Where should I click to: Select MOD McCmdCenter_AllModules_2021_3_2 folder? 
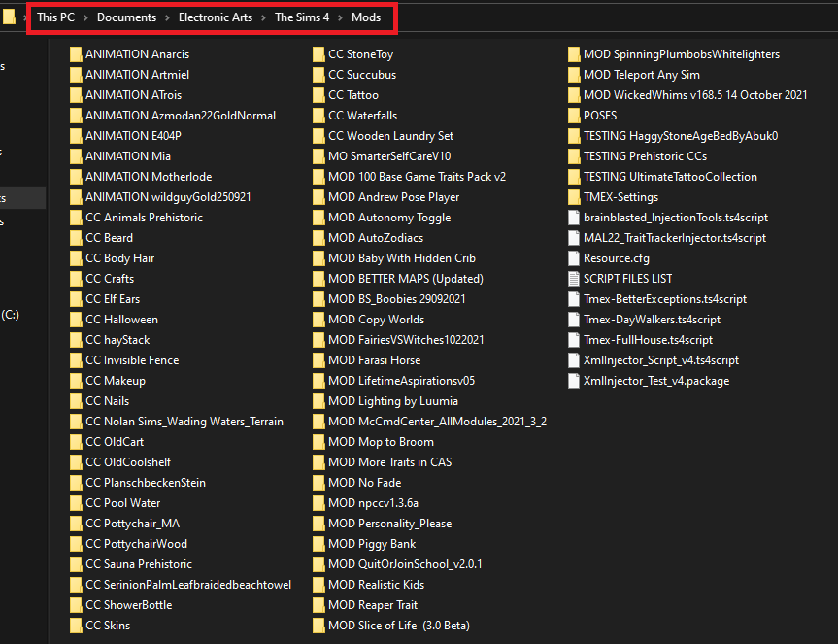click(x=430, y=422)
